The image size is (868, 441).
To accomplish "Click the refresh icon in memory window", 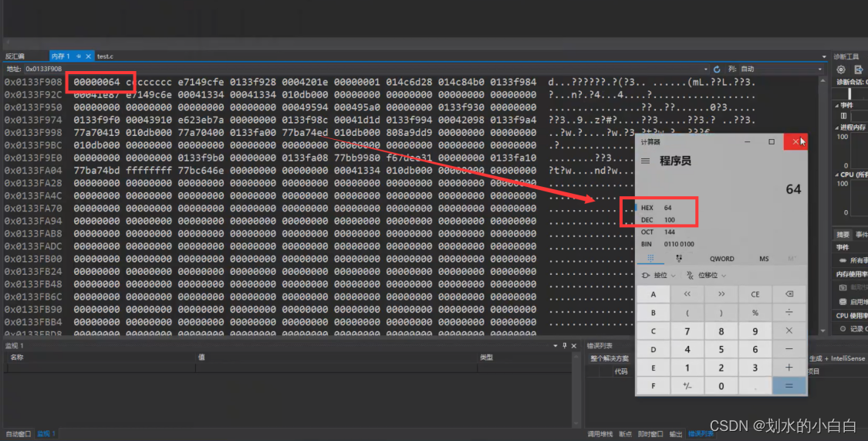I will pyautogui.click(x=717, y=70).
